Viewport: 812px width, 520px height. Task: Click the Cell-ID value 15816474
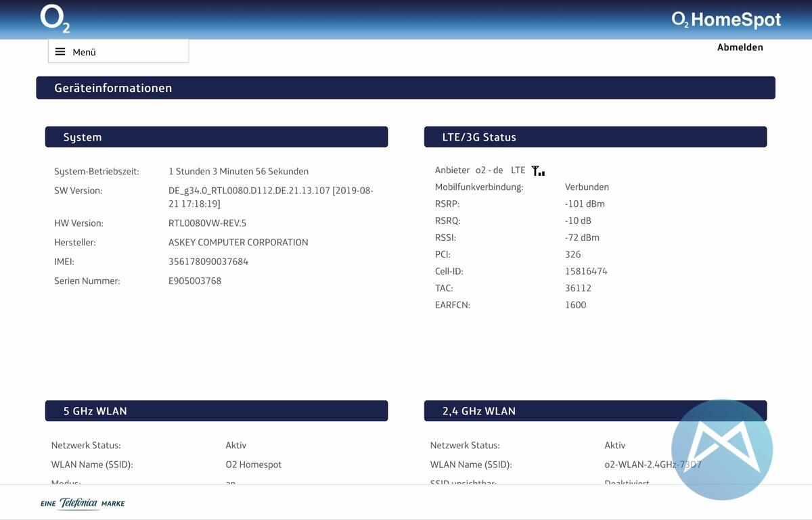[x=586, y=271]
